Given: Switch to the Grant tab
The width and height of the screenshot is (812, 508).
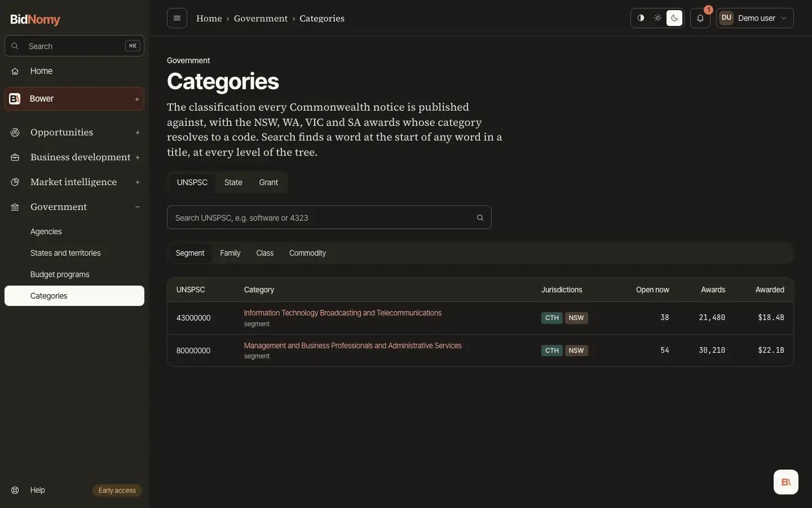Looking at the screenshot, I should [268, 182].
